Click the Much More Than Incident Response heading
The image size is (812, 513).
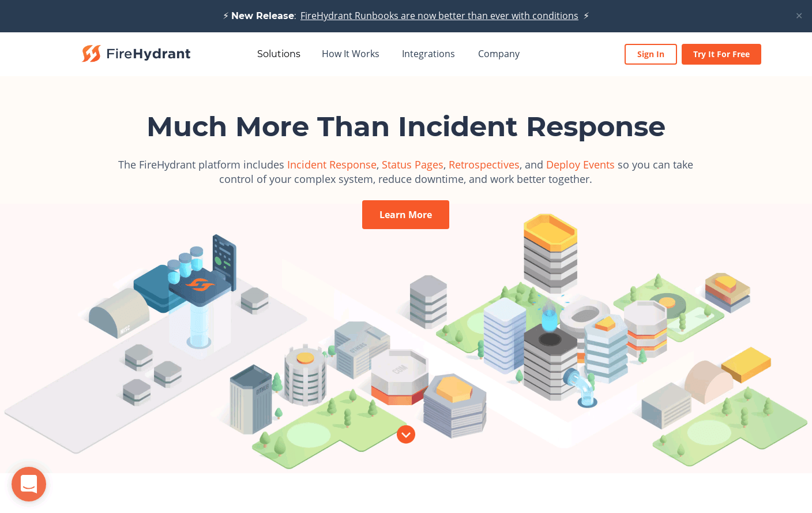click(406, 126)
